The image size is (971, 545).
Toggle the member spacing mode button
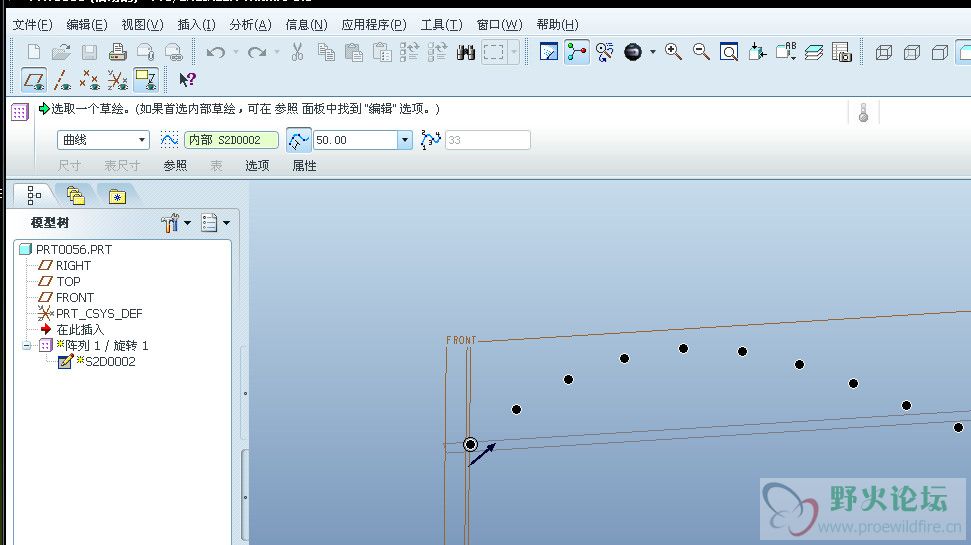tap(298, 140)
